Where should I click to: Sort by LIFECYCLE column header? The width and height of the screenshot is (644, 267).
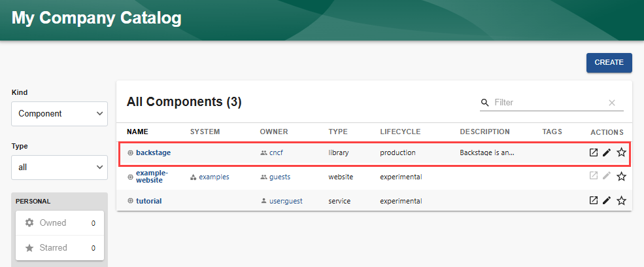pos(400,132)
